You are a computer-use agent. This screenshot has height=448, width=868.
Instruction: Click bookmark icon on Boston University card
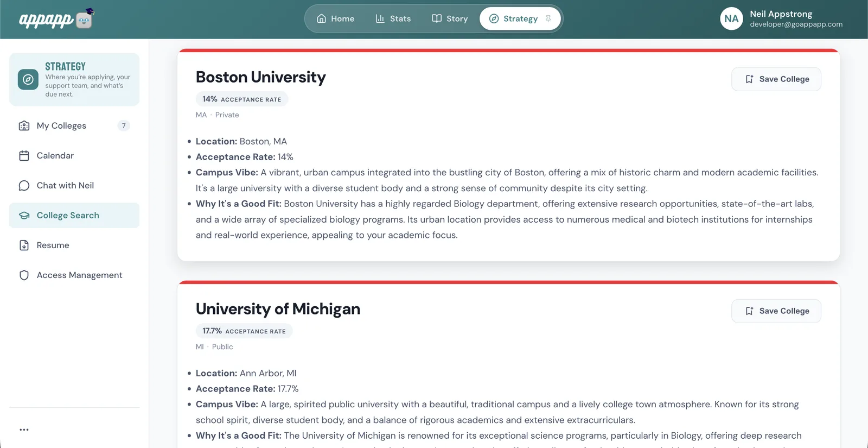749,79
